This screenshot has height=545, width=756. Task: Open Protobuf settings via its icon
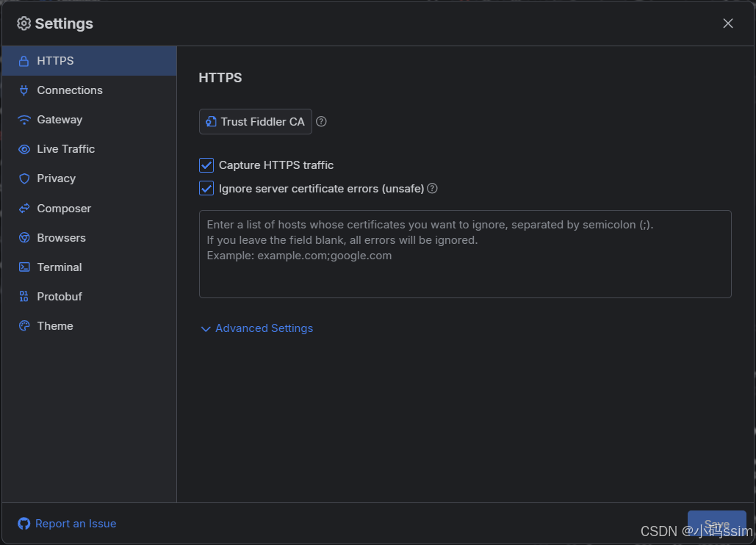point(24,296)
